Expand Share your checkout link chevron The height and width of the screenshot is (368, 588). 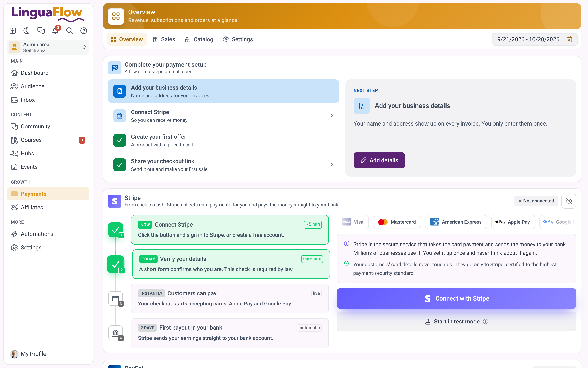[332, 165]
